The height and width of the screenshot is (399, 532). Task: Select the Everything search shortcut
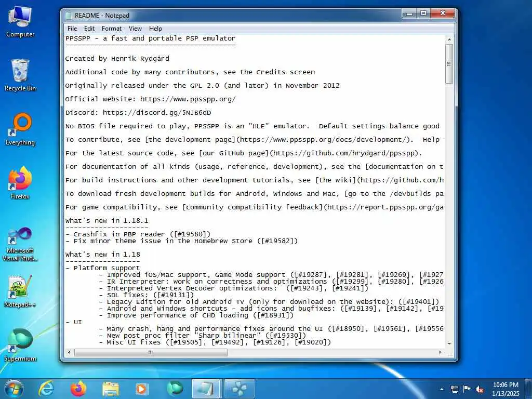coord(20,129)
